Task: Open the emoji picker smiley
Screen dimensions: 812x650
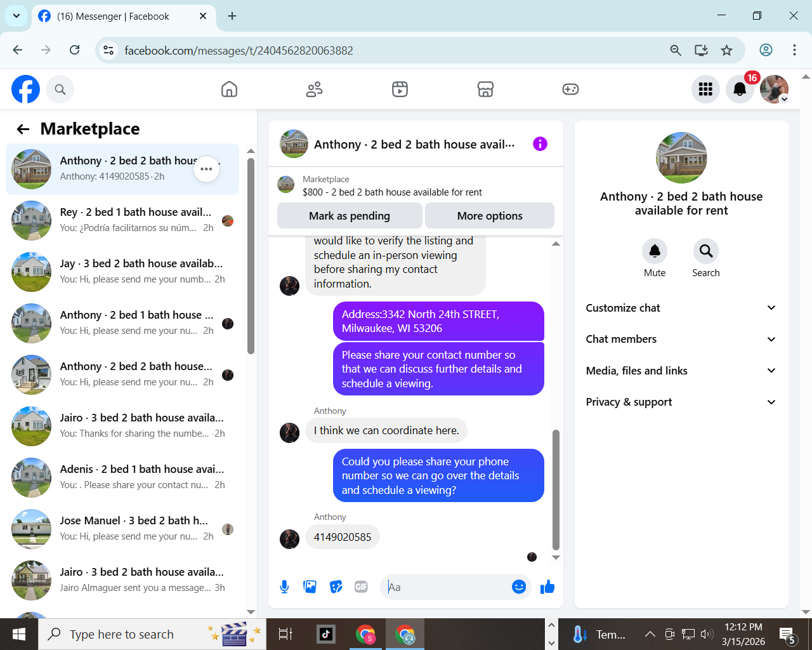Action: tap(519, 587)
